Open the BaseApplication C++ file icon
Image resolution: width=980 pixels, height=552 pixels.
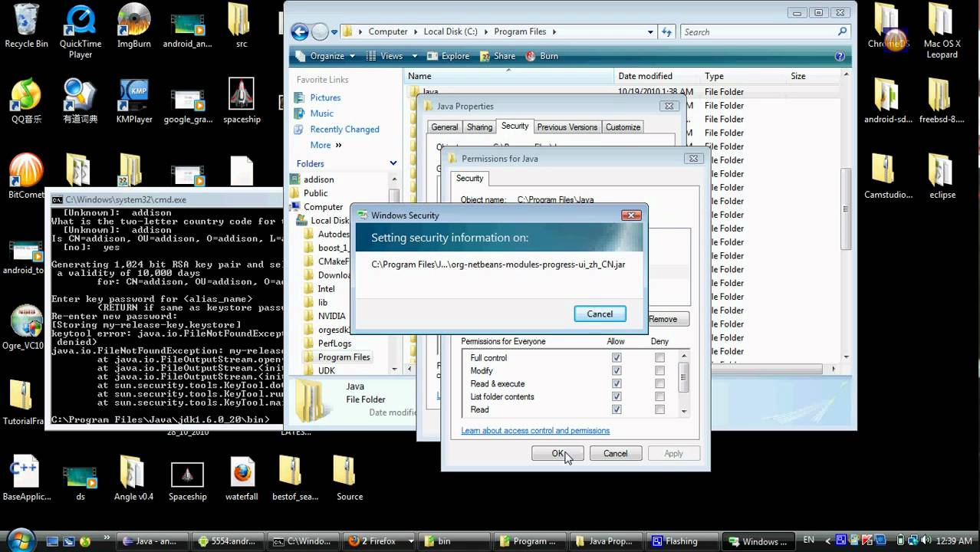click(x=26, y=479)
